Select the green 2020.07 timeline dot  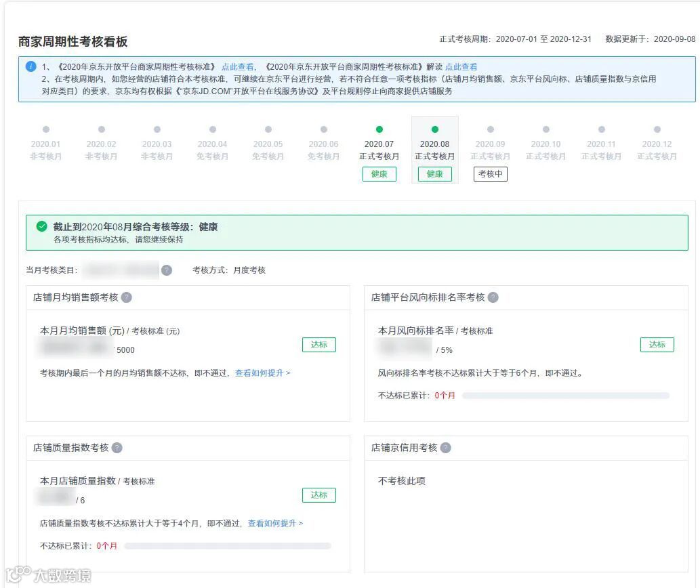coord(379,129)
